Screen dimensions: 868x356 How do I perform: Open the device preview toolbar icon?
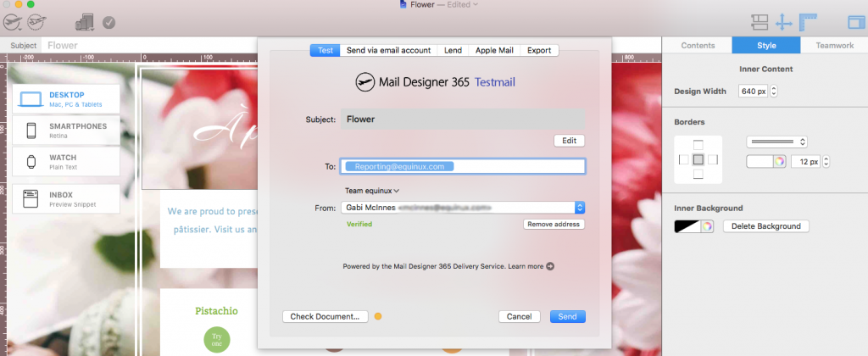(x=85, y=22)
